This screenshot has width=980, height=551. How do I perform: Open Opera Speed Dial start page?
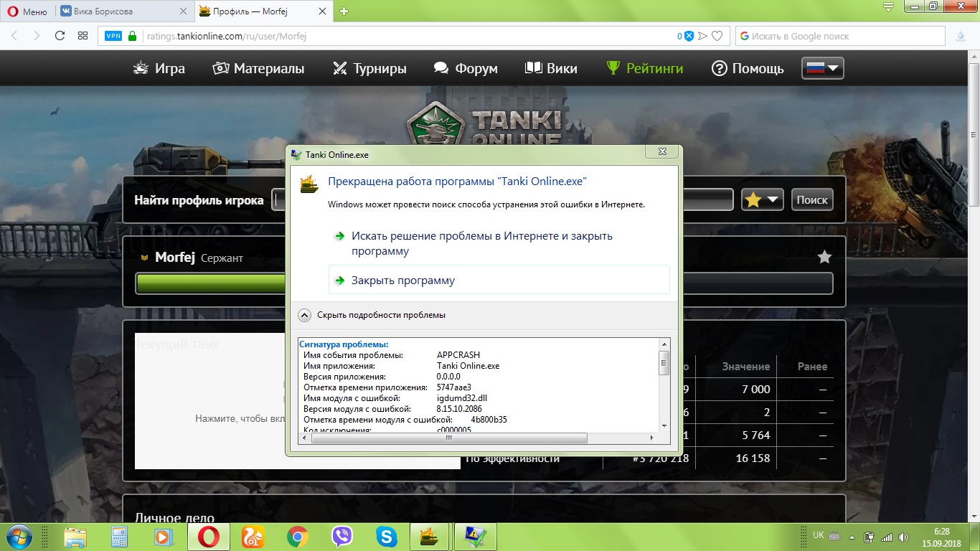(83, 36)
